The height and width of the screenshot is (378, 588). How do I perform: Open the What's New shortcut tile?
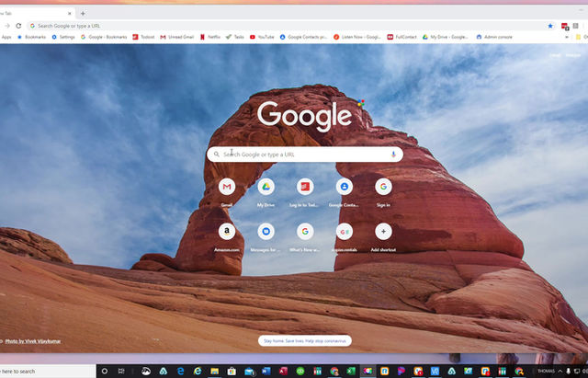305,232
